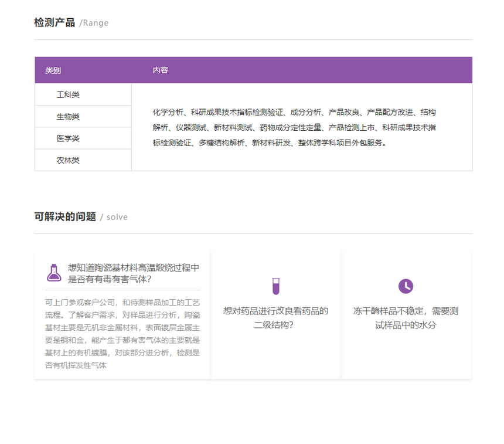Click the testing services content paragraph

(x=294, y=127)
